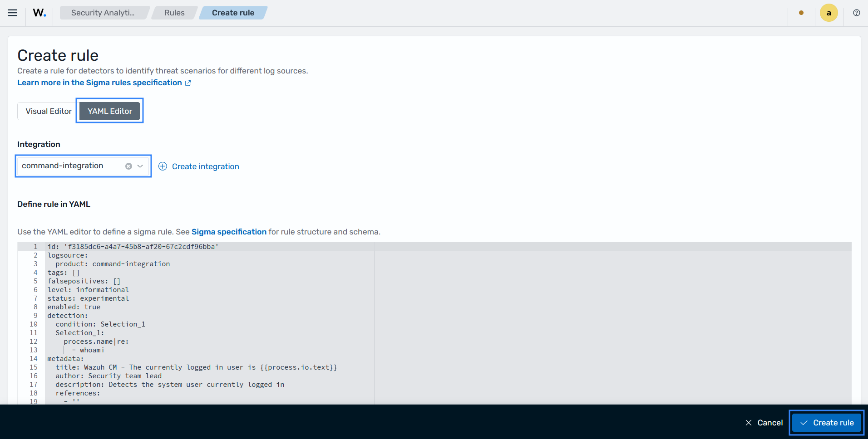
Task: Click the X icon next to Cancel
Action: 749,423
